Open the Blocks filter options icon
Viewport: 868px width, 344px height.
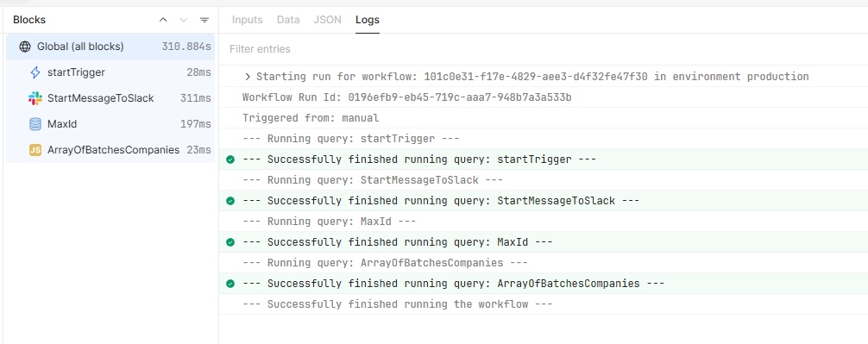pyautogui.click(x=204, y=20)
